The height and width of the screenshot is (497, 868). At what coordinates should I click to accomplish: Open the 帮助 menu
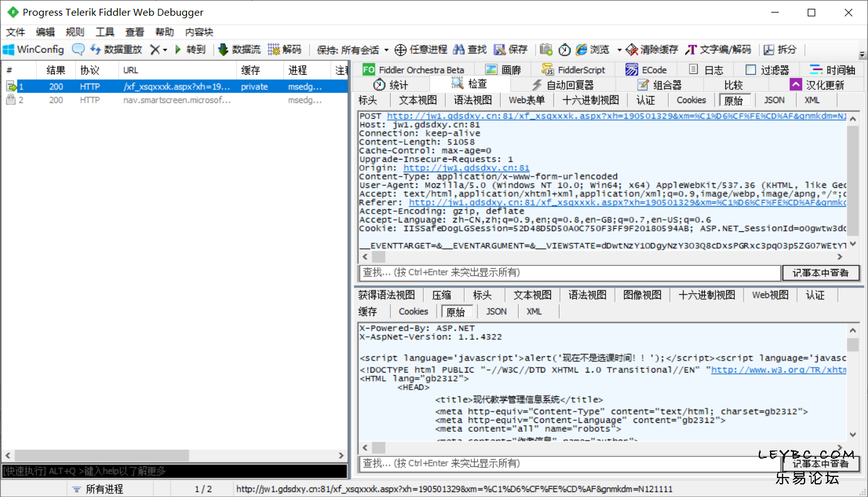click(x=165, y=32)
